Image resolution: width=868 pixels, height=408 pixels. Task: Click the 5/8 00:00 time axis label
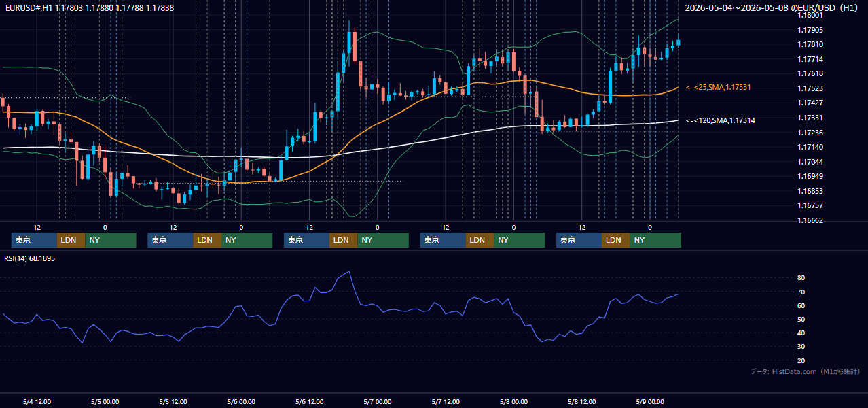pyautogui.click(x=513, y=402)
